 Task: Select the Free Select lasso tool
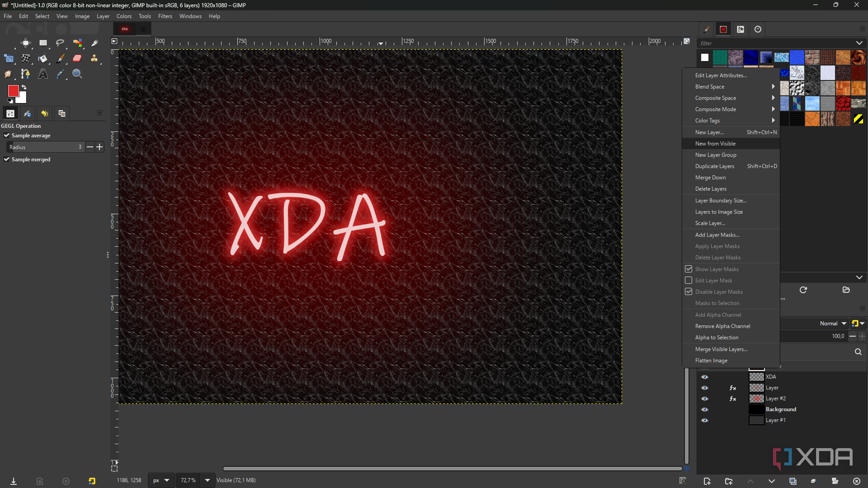(60, 43)
